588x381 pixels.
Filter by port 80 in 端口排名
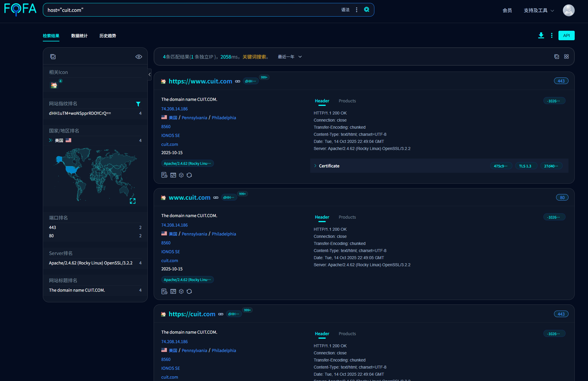coord(95,236)
